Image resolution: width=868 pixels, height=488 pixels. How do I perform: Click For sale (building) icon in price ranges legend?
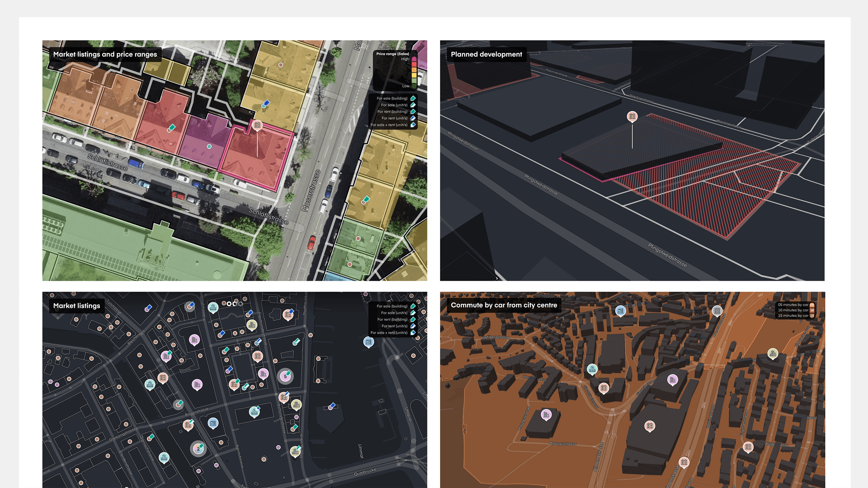(413, 98)
